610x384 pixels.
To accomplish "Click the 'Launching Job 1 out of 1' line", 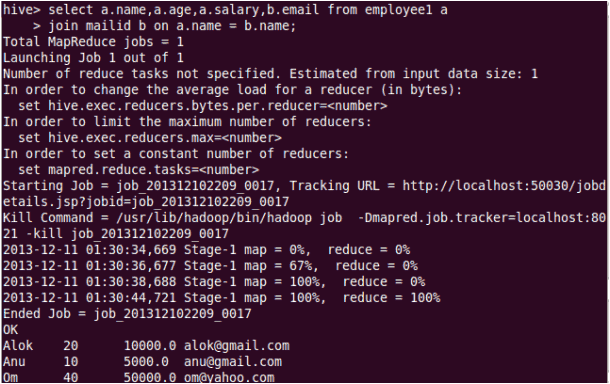I will pos(93,58).
